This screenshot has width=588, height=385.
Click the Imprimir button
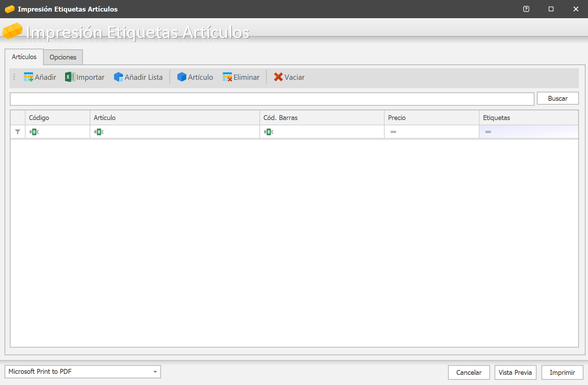[x=562, y=372]
